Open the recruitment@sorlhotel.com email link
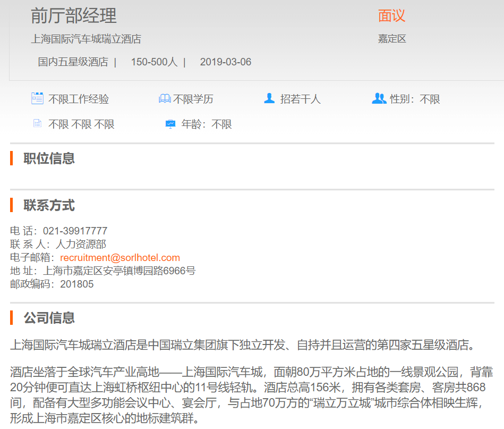The width and height of the screenshot is (504, 429). click(x=120, y=258)
